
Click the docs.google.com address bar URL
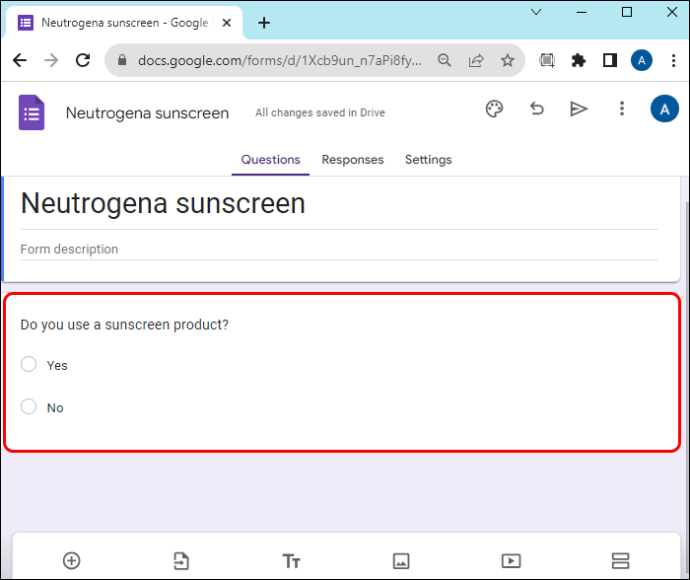pyautogui.click(x=279, y=60)
